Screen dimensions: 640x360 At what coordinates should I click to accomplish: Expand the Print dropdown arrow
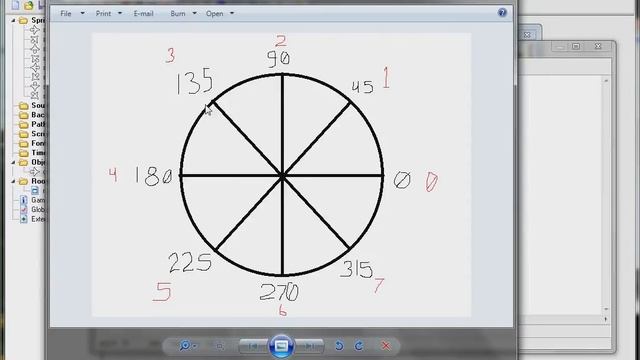120,13
